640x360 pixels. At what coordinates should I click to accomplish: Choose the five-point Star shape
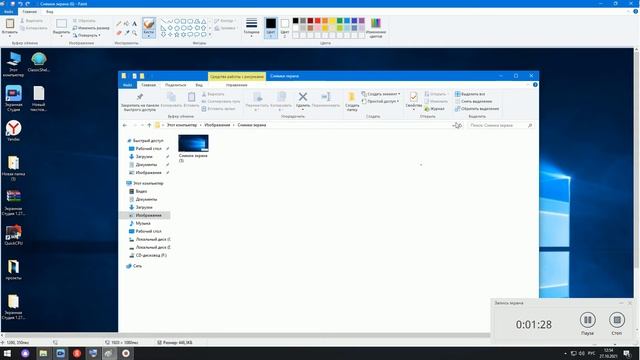click(x=177, y=35)
